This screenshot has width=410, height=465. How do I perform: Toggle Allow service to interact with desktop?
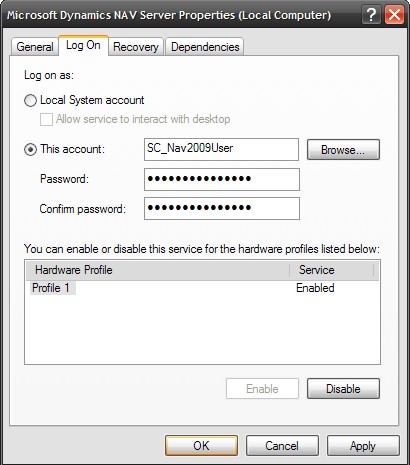click(46, 119)
